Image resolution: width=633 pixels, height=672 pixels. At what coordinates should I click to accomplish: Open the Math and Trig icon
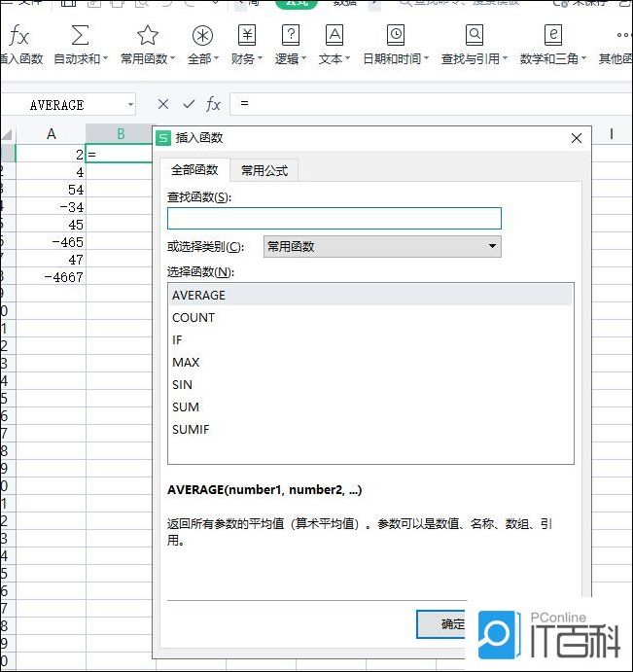(x=553, y=35)
